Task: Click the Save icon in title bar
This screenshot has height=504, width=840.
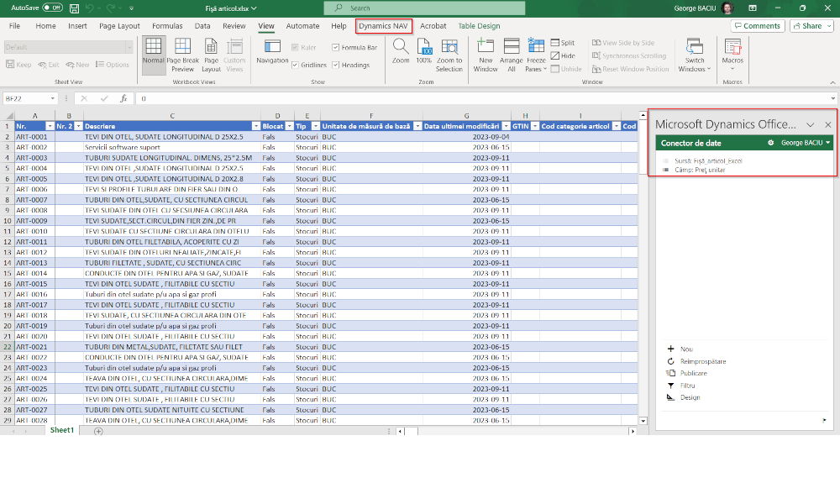Action: pos(75,8)
